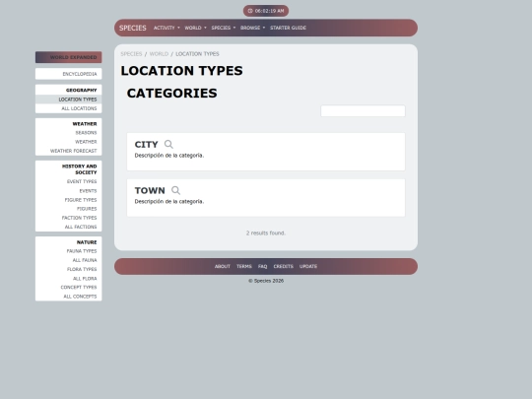Go to All Factions in the sidebar
The height and width of the screenshot is (399, 532).
[x=81, y=227]
